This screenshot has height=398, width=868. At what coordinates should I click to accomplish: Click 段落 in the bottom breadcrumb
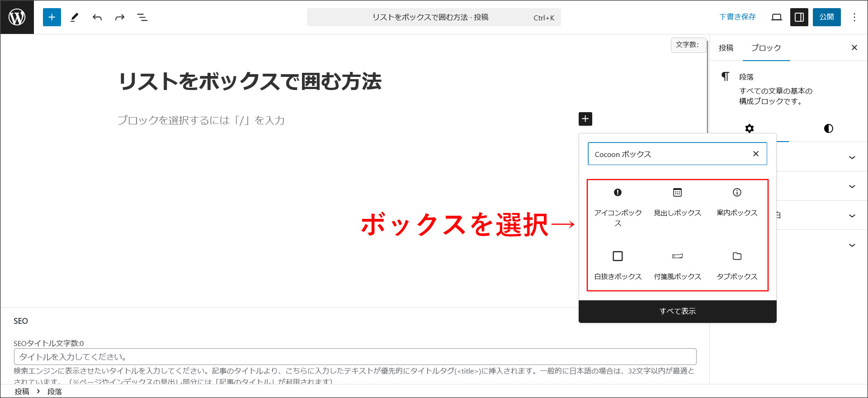(x=55, y=392)
